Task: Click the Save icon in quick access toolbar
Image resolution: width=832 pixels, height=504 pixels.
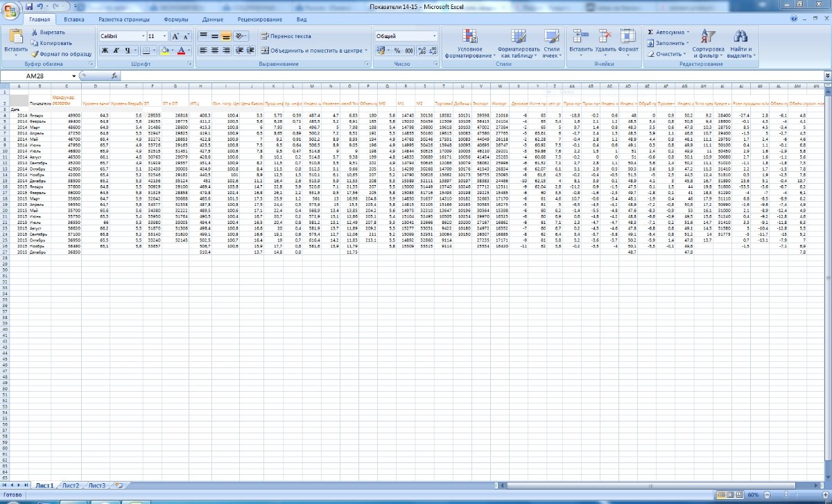Action: coord(29,6)
